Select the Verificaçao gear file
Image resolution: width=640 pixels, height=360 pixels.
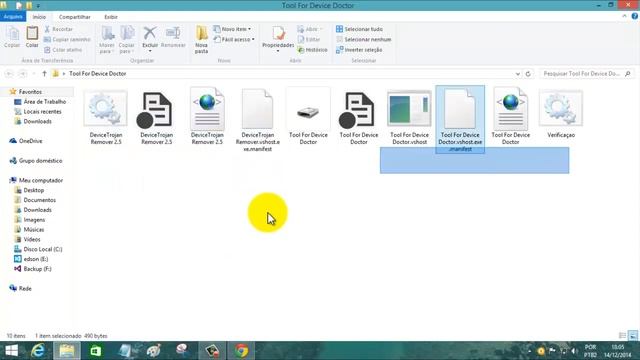(x=561, y=113)
